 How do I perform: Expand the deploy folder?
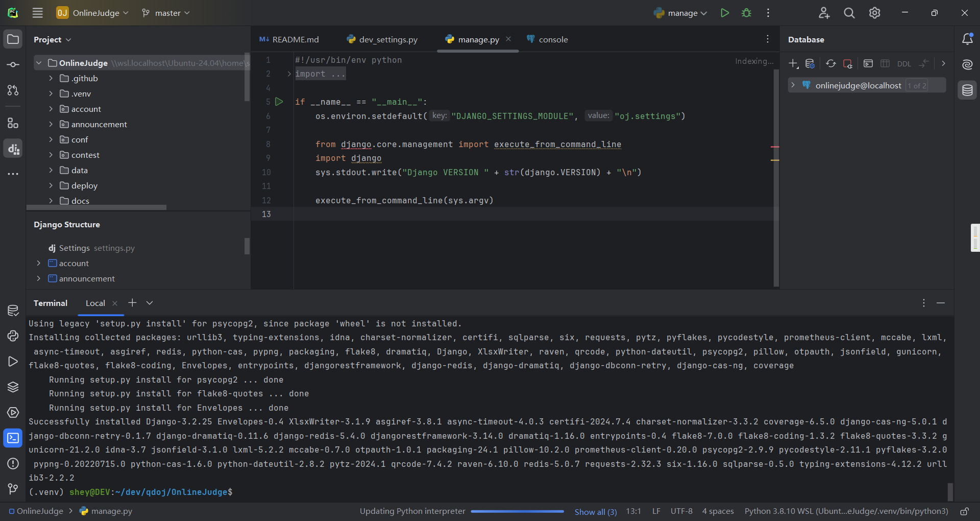tap(51, 185)
